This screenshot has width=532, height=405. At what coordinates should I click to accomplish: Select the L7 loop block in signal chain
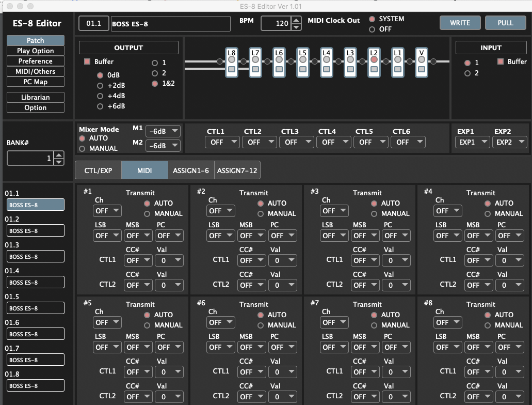pyautogui.click(x=255, y=62)
